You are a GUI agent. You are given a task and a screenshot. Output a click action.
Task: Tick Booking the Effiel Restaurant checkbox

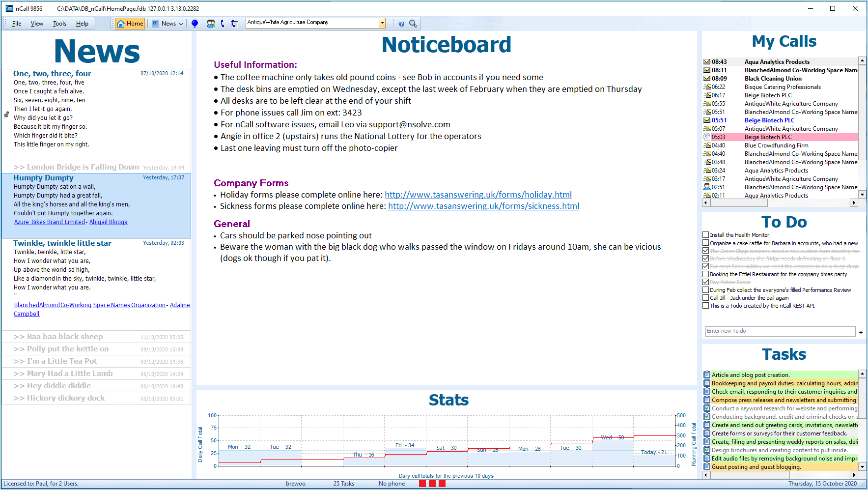[x=706, y=274]
